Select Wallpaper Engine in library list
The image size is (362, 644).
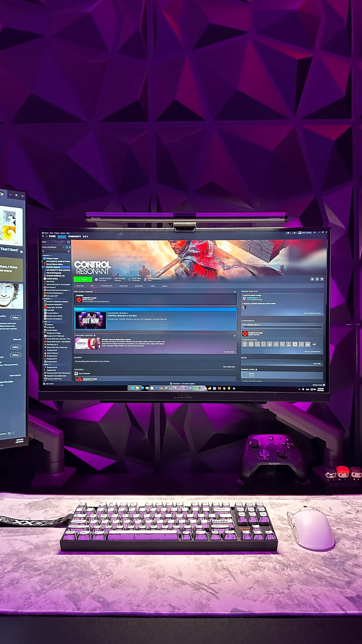click(x=50, y=258)
